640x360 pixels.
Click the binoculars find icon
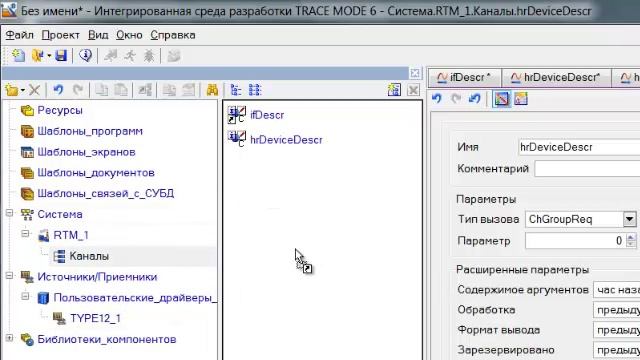(212, 90)
